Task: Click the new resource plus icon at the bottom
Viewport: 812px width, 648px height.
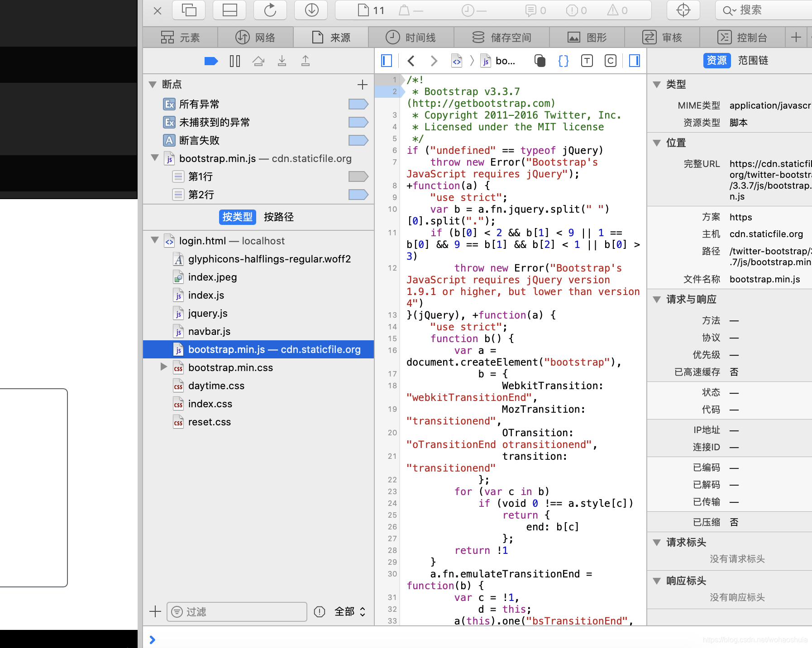Action: coord(155,612)
